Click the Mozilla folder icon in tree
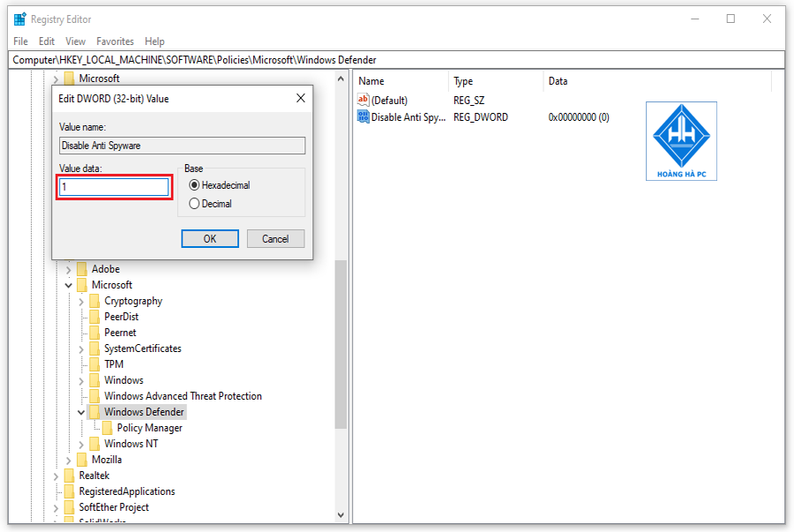Viewport: 794px width, 532px height. (x=82, y=460)
